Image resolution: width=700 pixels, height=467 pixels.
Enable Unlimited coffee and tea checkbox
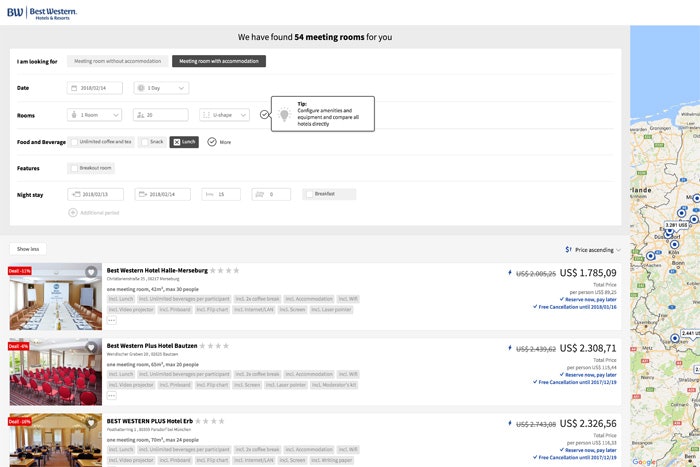74,142
